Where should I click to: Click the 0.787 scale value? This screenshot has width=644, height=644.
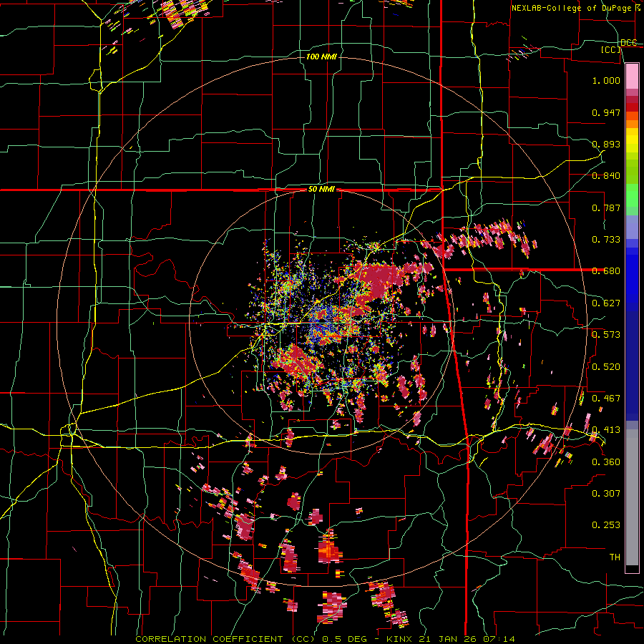tap(606, 208)
